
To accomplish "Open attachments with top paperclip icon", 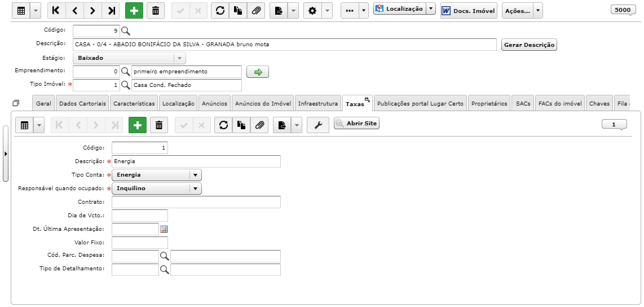I will (x=256, y=11).
